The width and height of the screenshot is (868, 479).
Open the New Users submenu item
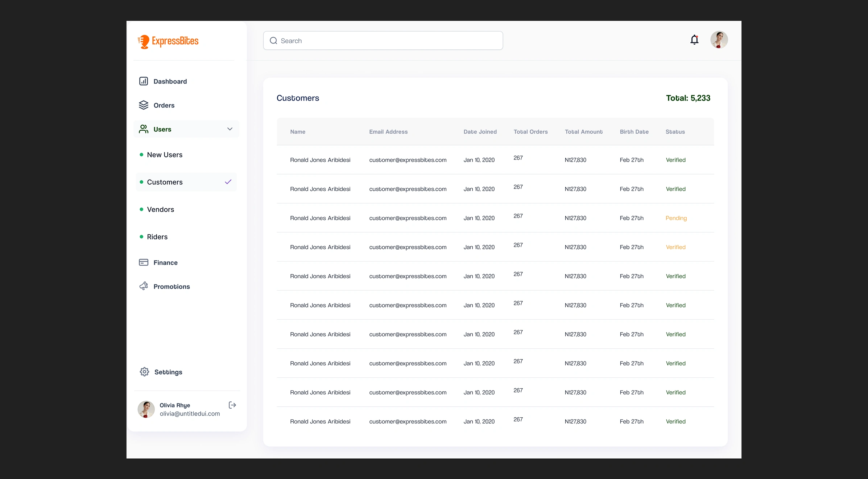click(165, 155)
